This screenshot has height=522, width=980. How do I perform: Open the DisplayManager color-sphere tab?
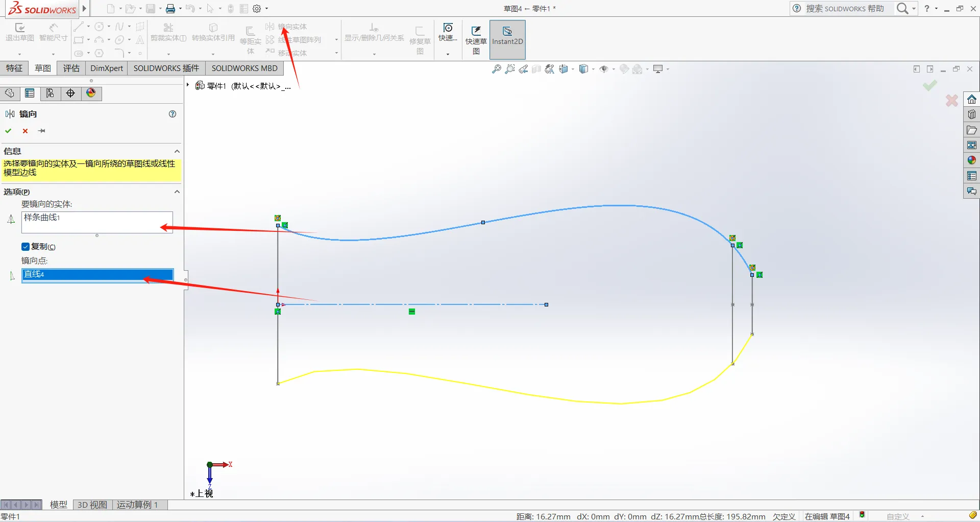pyautogui.click(x=91, y=93)
